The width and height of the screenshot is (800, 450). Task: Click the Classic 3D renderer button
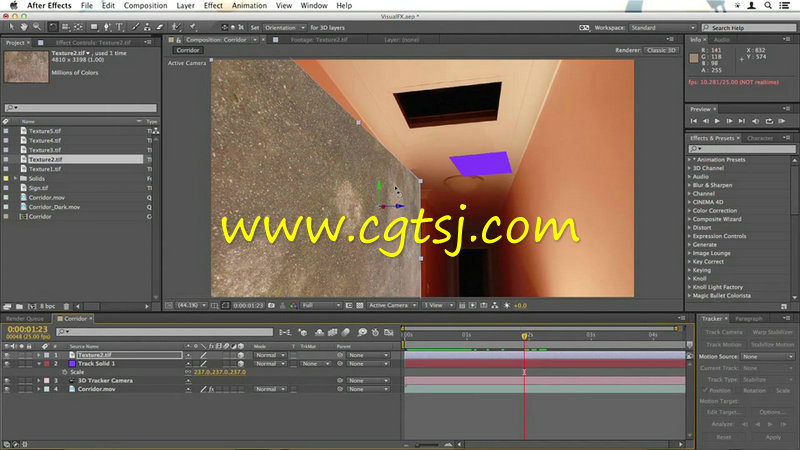tap(661, 50)
